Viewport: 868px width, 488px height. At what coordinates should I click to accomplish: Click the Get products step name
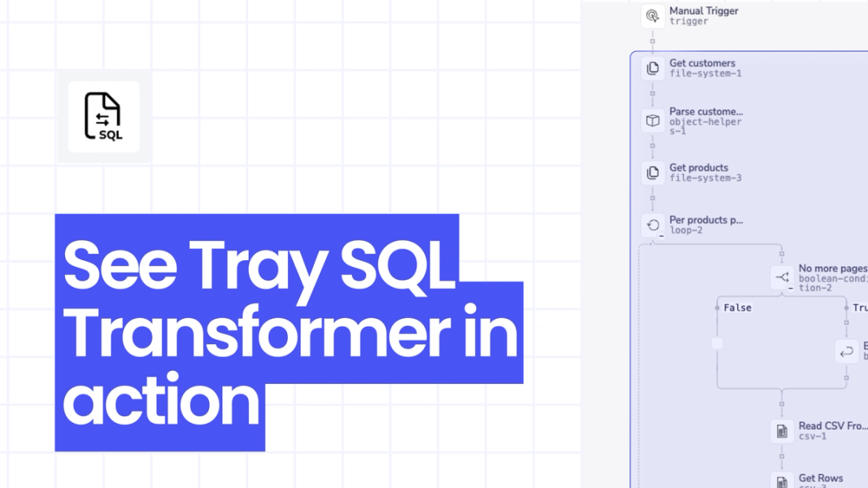tap(699, 168)
